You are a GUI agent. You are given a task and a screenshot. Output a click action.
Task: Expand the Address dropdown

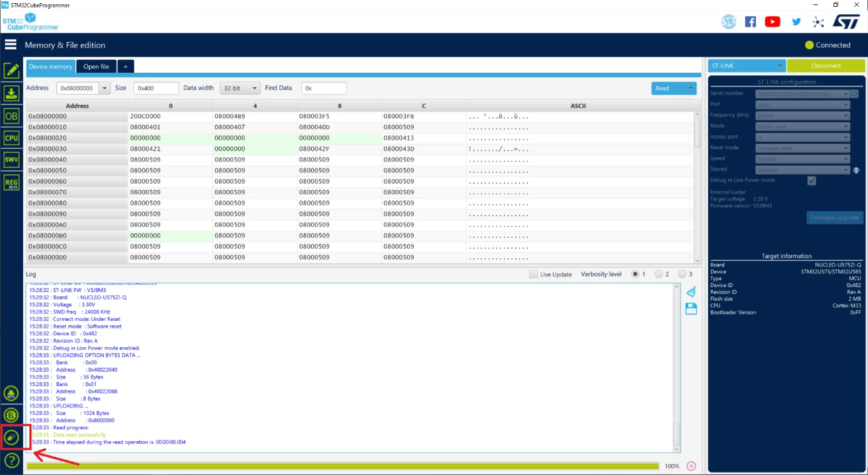pyautogui.click(x=105, y=88)
